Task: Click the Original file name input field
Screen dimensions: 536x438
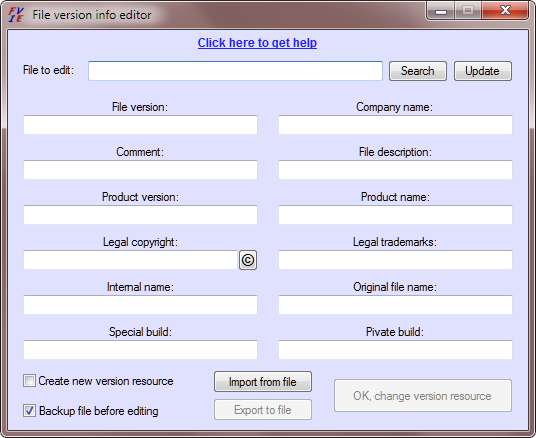Action: click(x=395, y=305)
